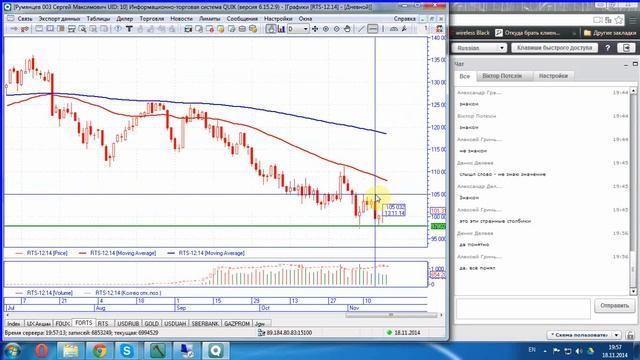Click the chart scrollbar left arrow
The image size is (640, 360).
tap(7, 315)
